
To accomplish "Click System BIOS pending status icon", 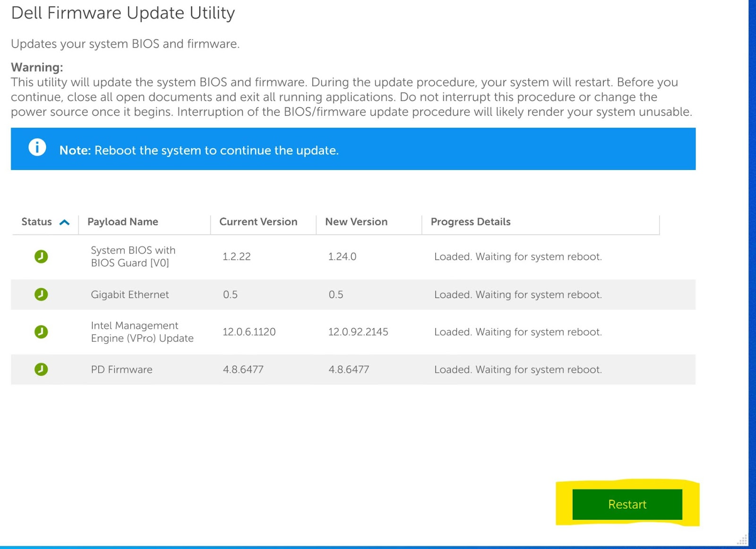I will pyautogui.click(x=41, y=257).
